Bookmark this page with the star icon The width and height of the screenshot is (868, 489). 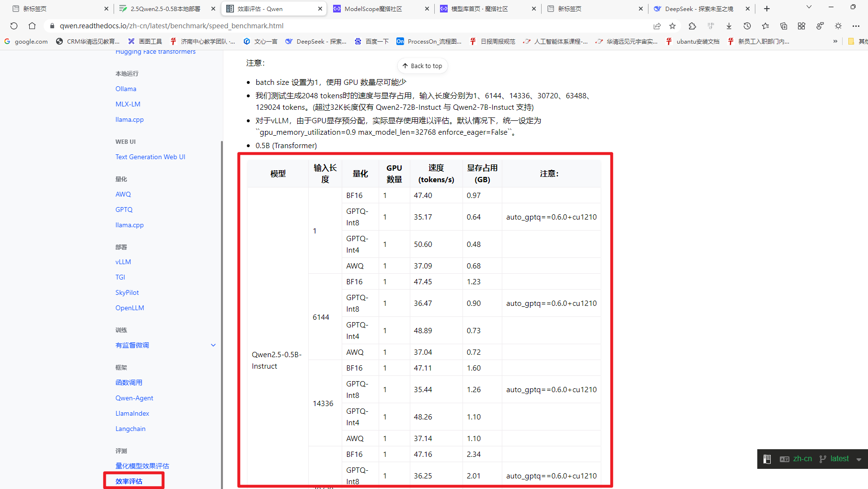[x=672, y=26]
